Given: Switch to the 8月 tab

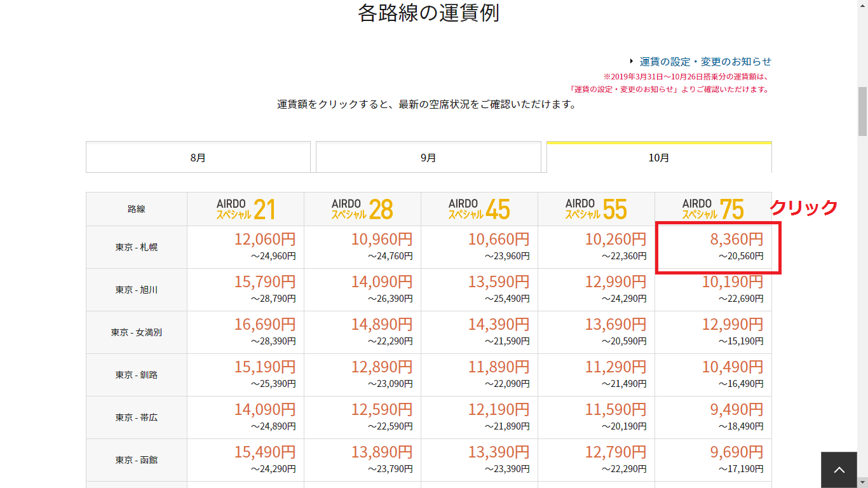Looking at the screenshot, I should (x=198, y=158).
